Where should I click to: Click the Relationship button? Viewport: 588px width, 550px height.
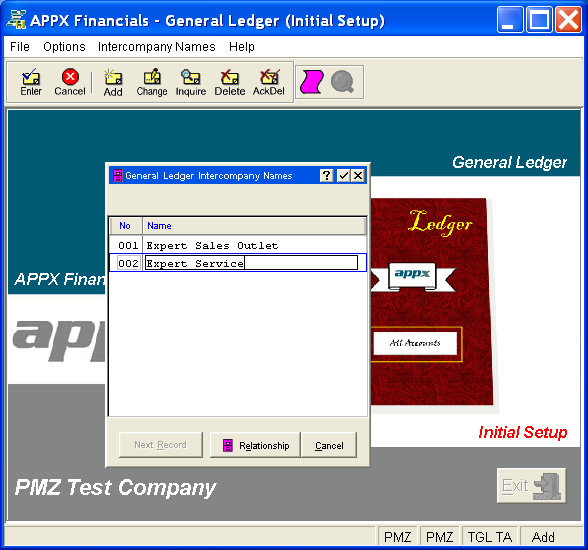tap(255, 445)
